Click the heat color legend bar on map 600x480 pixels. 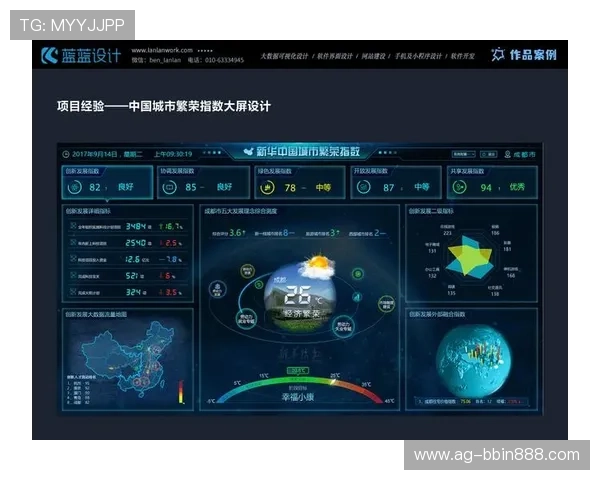tap(181, 392)
